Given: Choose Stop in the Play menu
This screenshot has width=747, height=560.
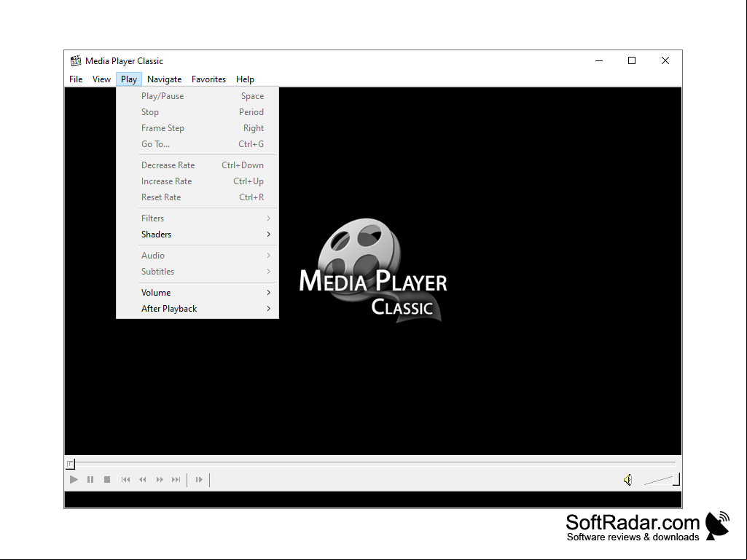Looking at the screenshot, I should [197, 112].
